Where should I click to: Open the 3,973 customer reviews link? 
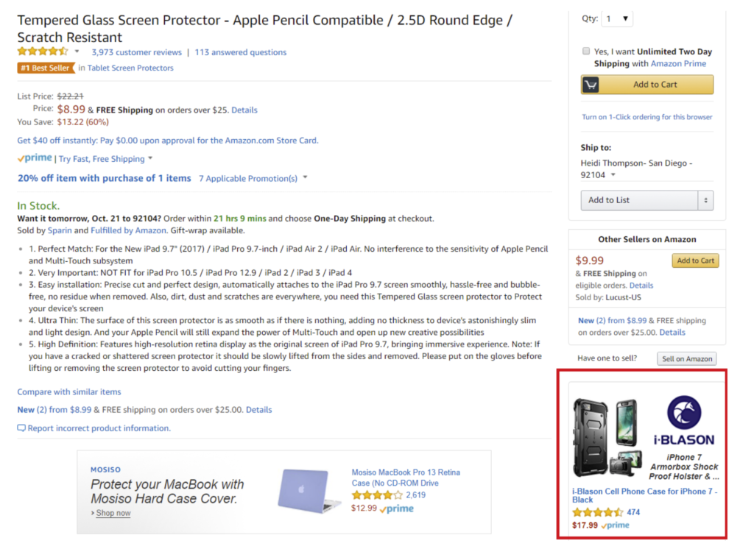(x=136, y=52)
